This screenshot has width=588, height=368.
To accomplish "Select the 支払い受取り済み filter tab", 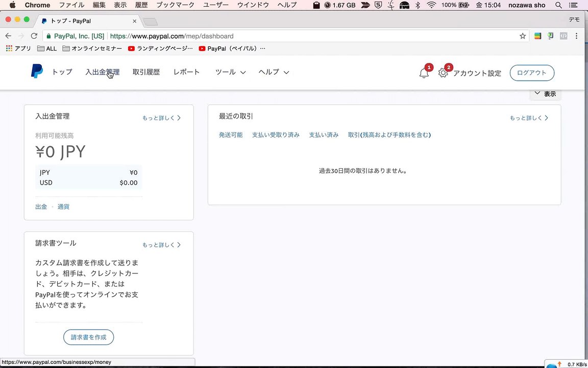I will pos(276,135).
